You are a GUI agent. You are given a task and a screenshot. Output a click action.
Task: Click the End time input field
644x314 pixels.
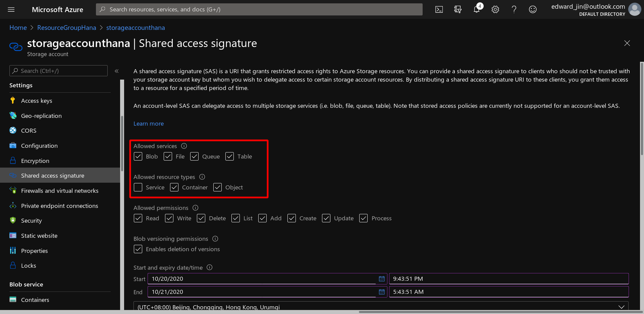click(x=508, y=292)
